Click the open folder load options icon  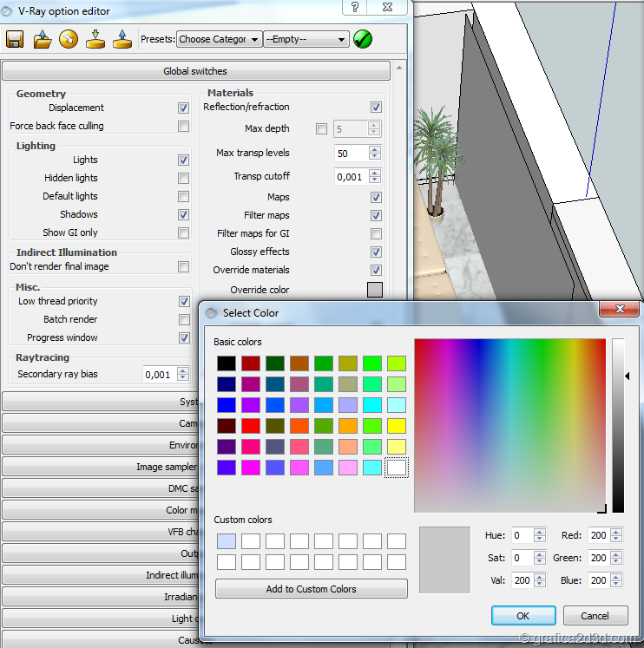43,39
